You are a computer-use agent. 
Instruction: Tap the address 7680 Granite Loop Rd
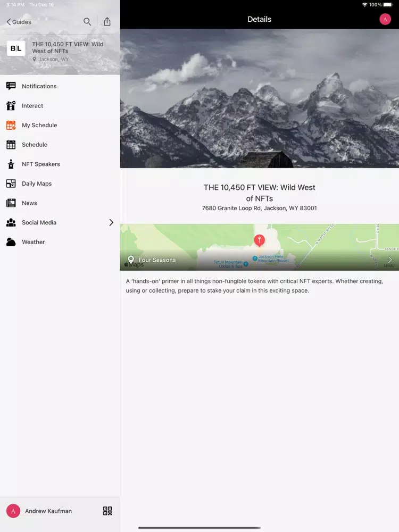(x=260, y=208)
